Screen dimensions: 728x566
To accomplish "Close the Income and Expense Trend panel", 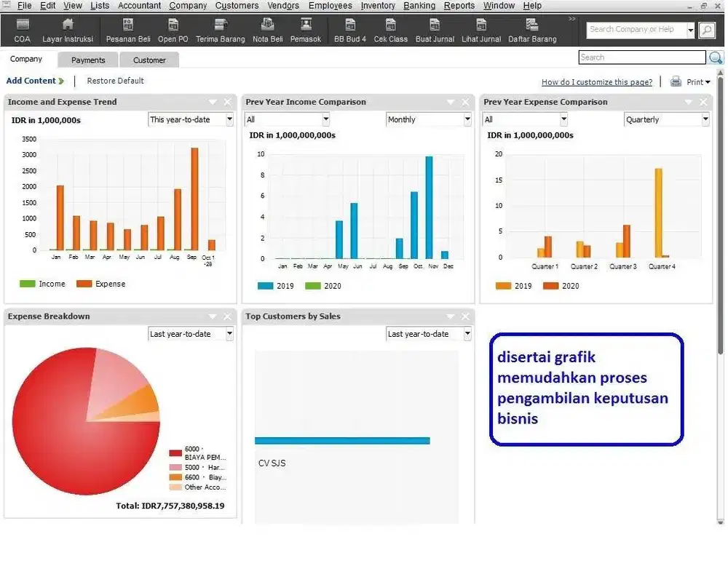I will (x=227, y=103).
